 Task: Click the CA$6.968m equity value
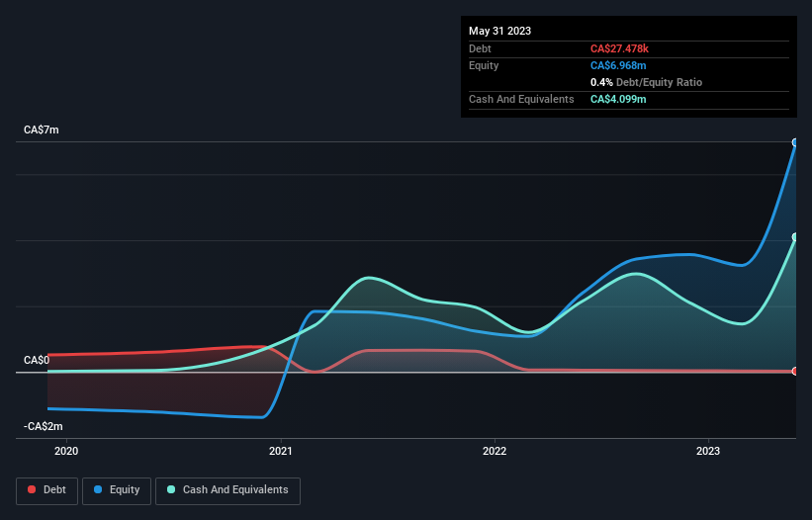point(618,65)
